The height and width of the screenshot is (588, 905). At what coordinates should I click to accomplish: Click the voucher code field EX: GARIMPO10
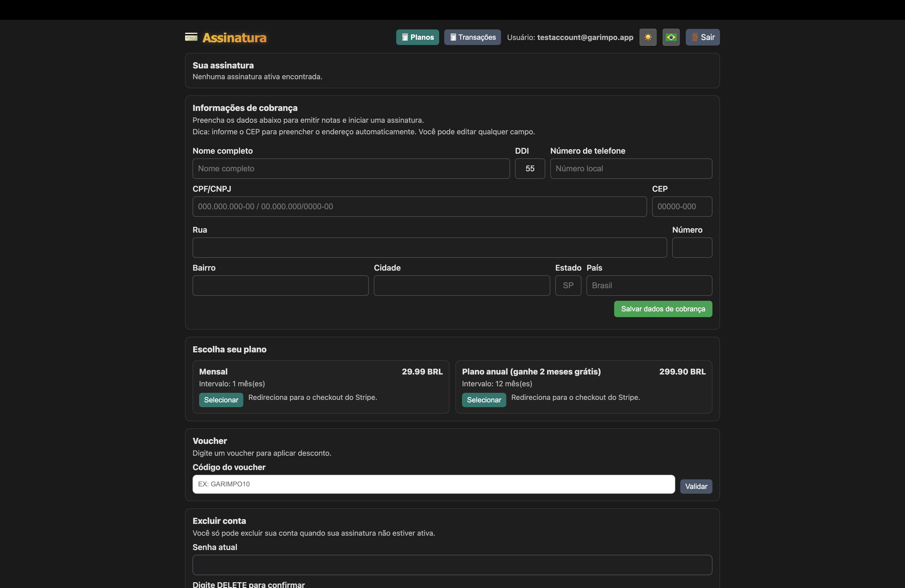point(433,484)
